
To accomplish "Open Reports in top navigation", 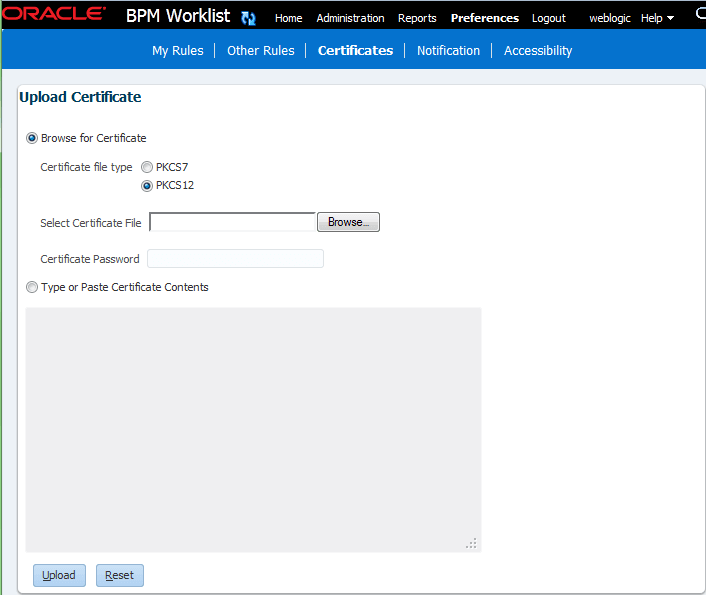I will coord(417,18).
